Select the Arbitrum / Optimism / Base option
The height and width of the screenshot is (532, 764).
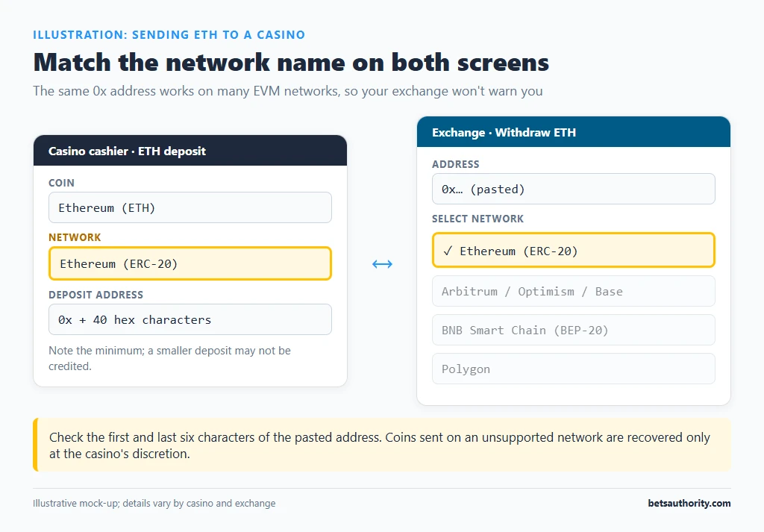574,291
